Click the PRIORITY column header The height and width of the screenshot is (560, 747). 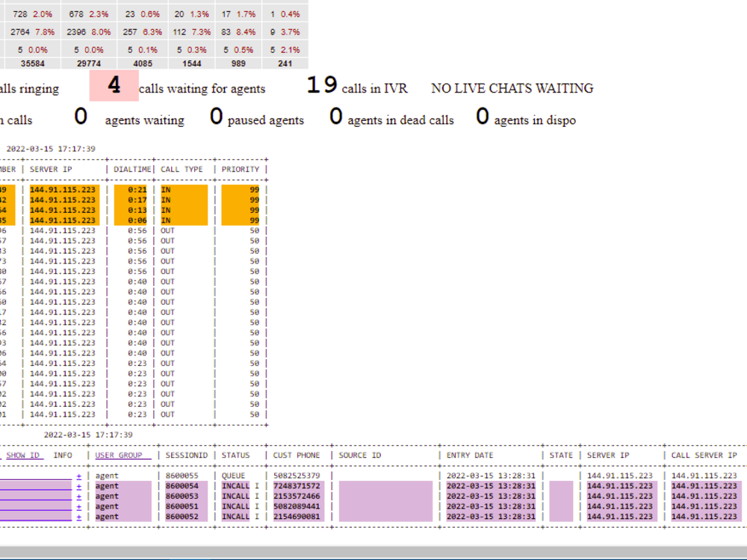pos(240,169)
